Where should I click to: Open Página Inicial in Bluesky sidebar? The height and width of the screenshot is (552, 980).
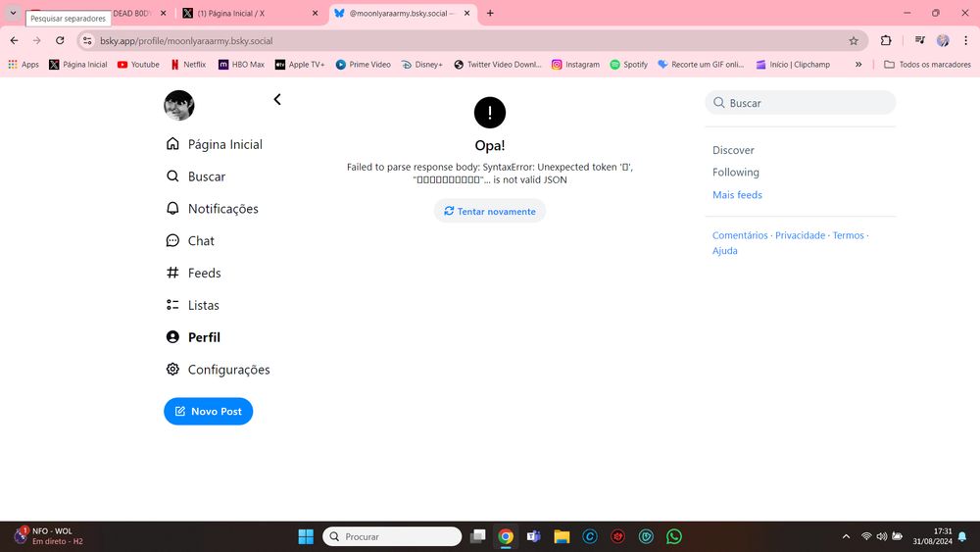tap(215, 144)
